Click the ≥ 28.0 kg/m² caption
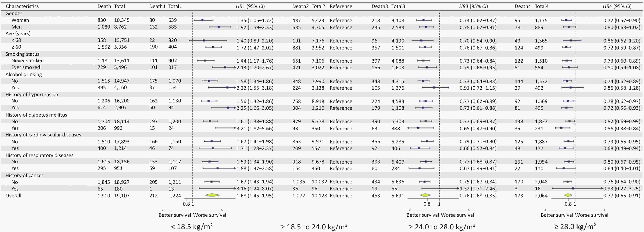 point(575,226)
